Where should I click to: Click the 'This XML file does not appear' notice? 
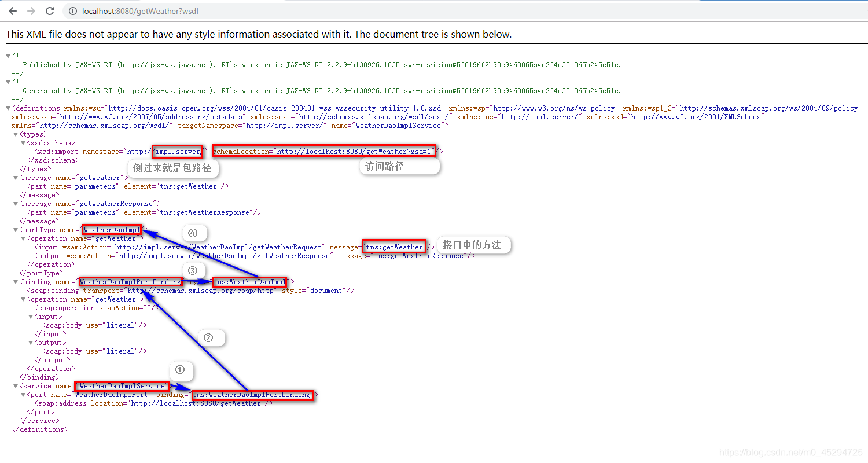coord(259,34)
